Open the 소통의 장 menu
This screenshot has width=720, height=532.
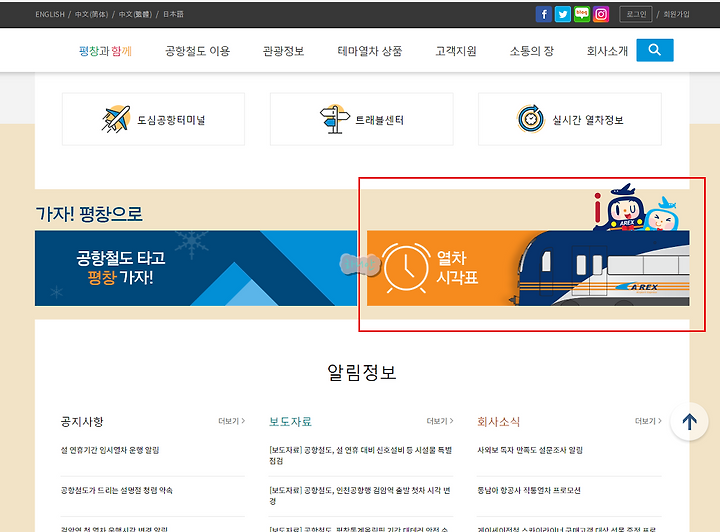532,50
